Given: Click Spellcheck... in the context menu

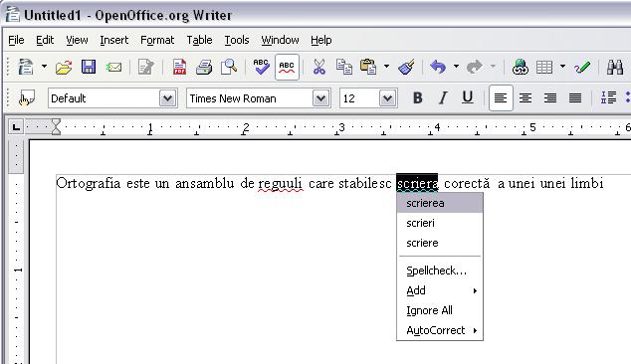Looking at the screenshot, I should pos(440,271).
